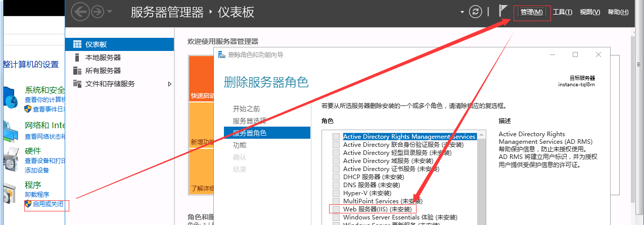Click 启用或关闭 Windows features link
The image size is (644, 225).
pyautogui.click(x=48, y=204)
